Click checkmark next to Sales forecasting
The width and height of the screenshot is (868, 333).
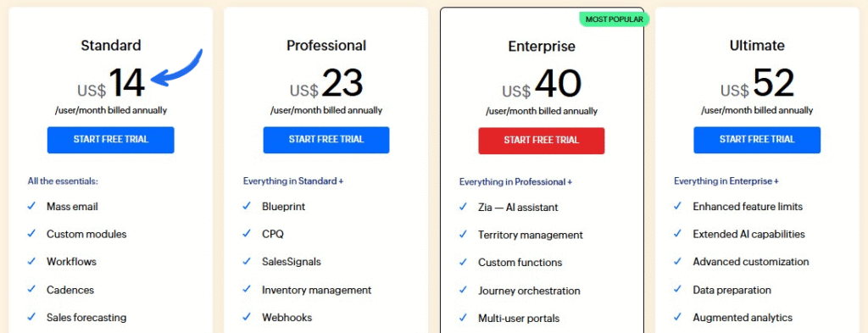click(x=31, y=317)
